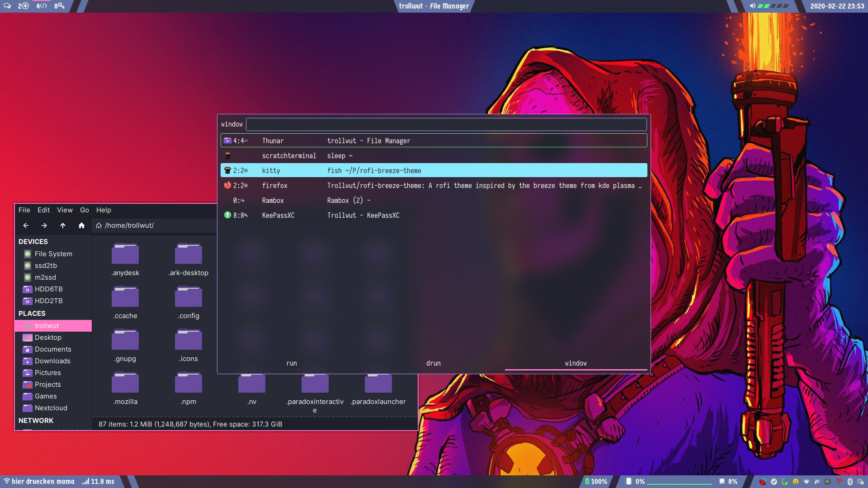Open the .config folder
868x488 pixels.
189,302
